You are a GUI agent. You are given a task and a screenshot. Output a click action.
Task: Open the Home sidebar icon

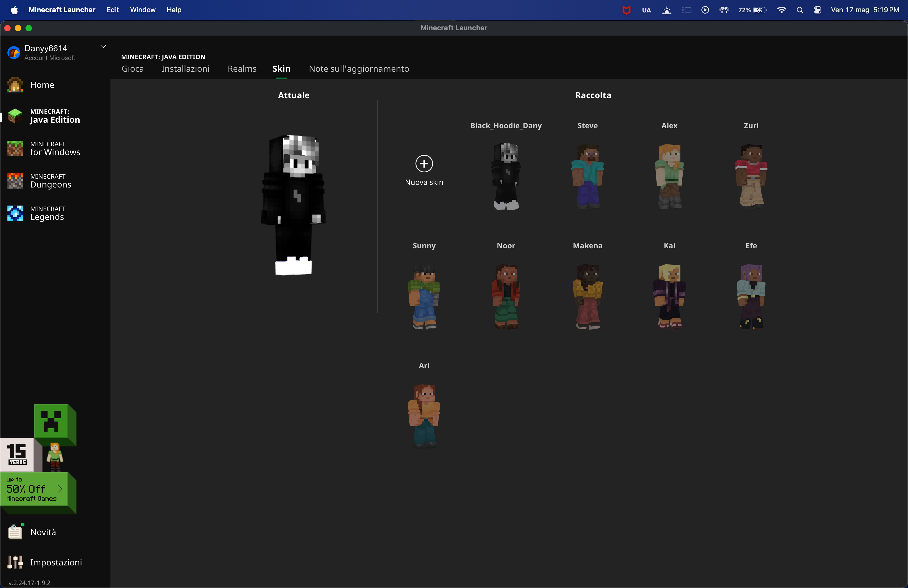pyautogui.click(x=15, y=85)
